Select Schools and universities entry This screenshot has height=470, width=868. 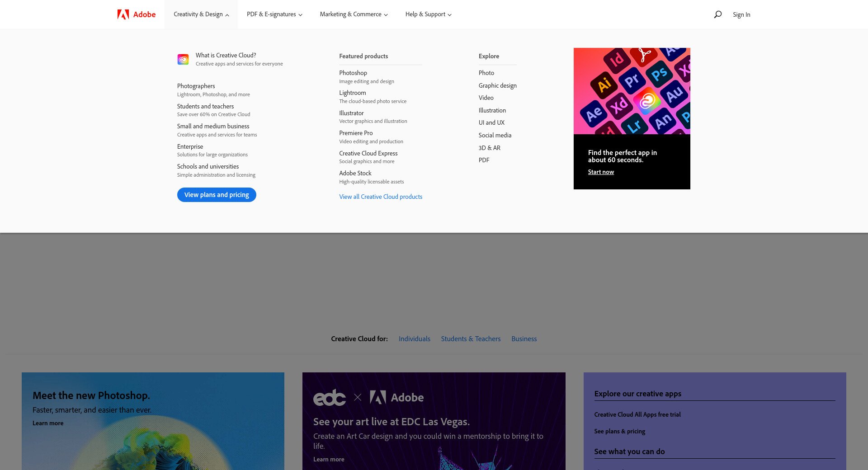pyautogui.click(x=208, y=166)
